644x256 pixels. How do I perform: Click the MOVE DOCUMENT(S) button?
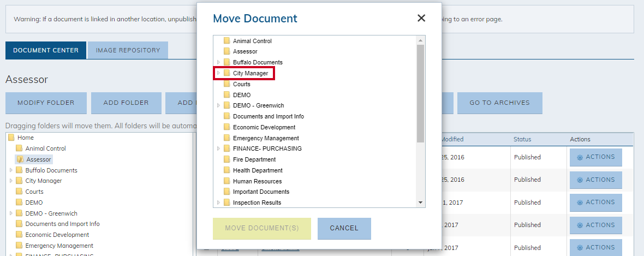point(262,229)
